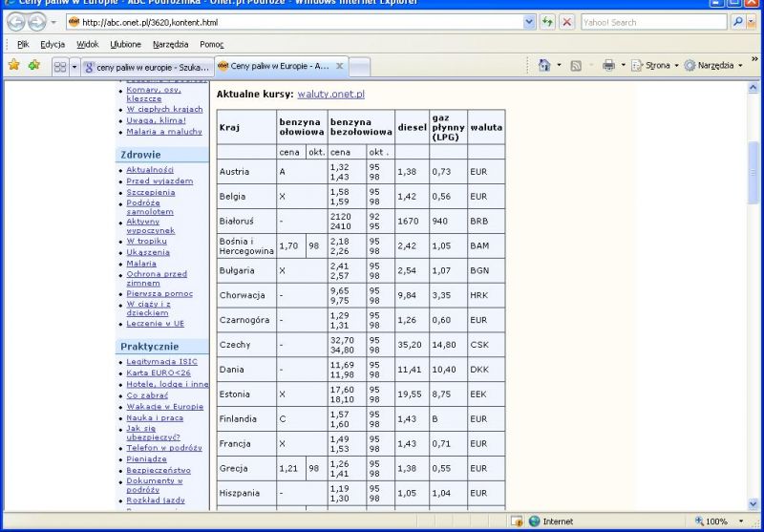Image resolution: width=764 pixels, height=532 pixels.
Task: Open the Ulubione menu
Action: point(126,44)
